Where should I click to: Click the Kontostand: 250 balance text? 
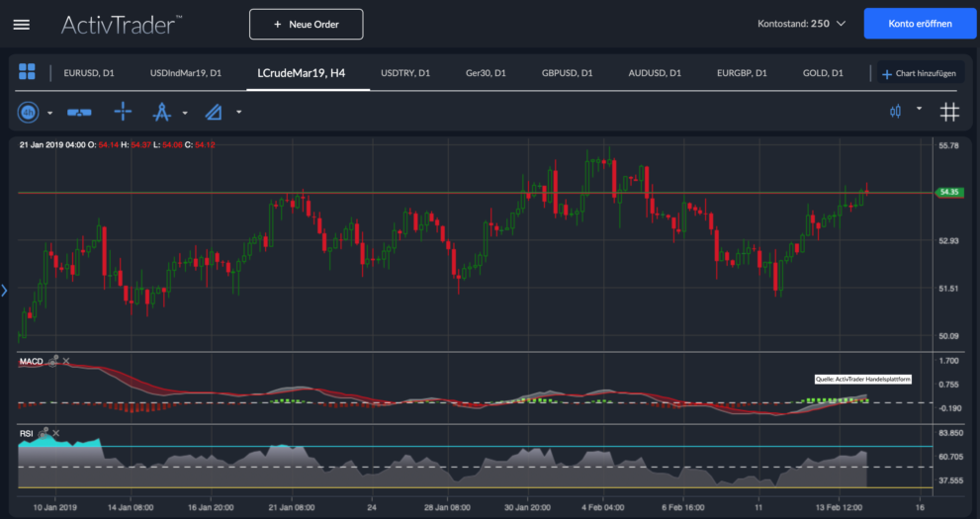[794, 24]
